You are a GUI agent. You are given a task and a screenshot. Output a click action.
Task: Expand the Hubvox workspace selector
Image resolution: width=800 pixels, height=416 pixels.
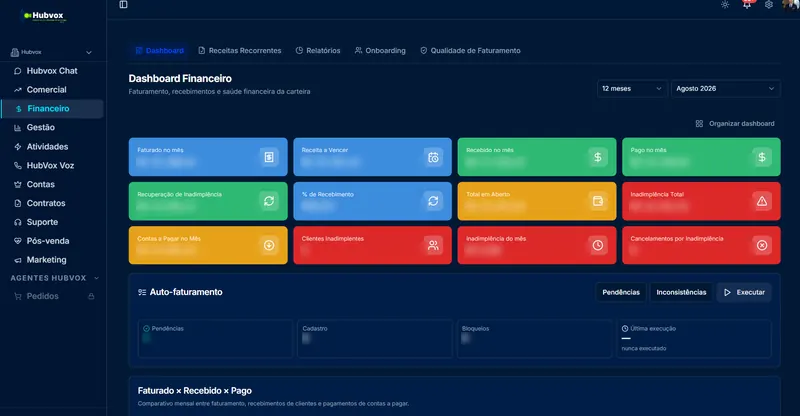pos(52,52)
